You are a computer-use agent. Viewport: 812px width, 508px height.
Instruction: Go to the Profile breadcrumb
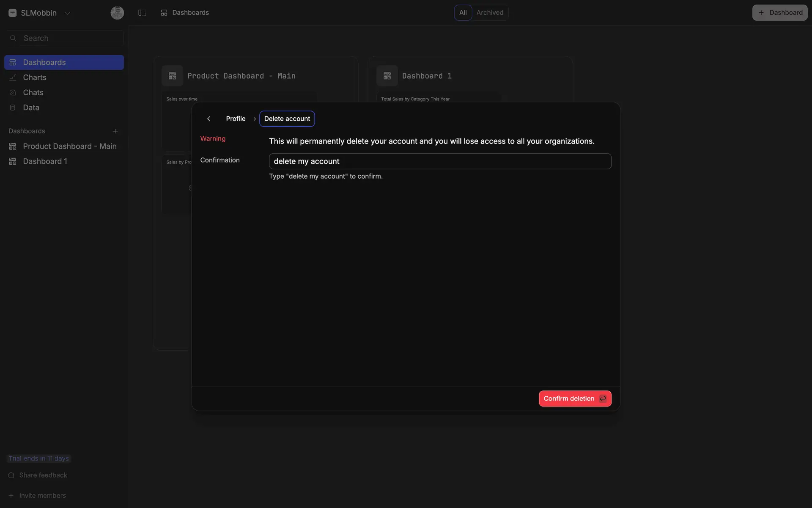click(x=236, y=119)
